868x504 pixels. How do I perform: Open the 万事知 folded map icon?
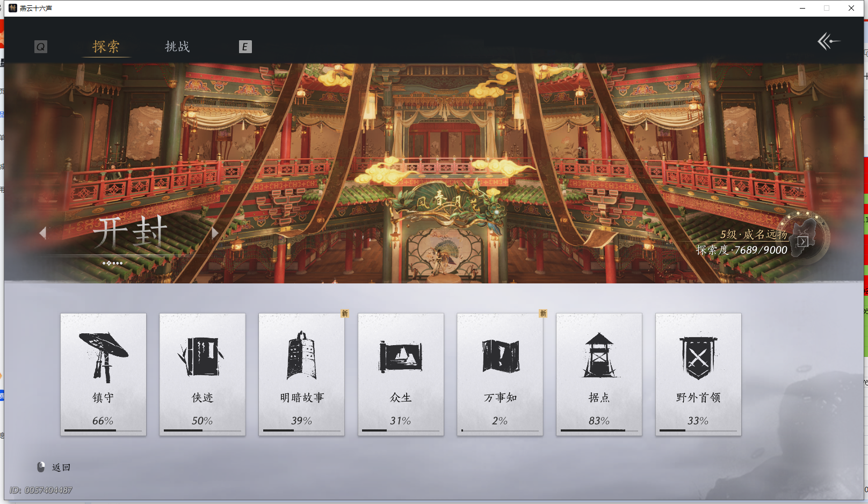[500, 356]
